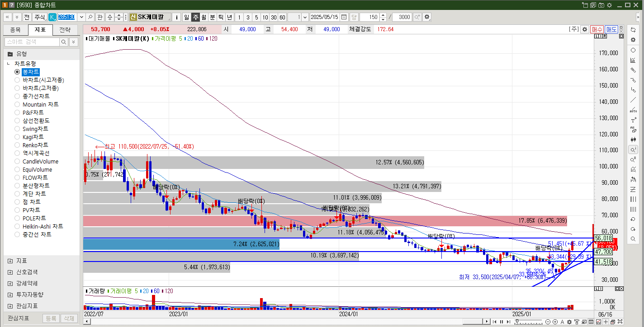644x327 pixels.
Task: Search stock with the magnifier icon
Action: (x=90, y=17)
